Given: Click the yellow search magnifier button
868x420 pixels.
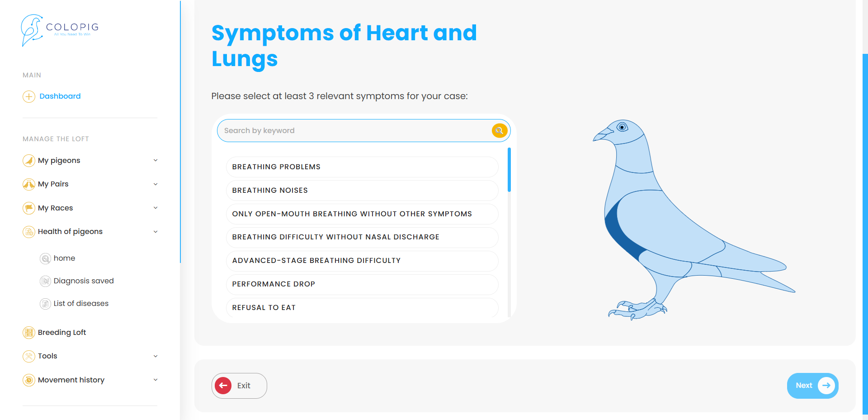Looking at the screenshot, I should (x=500, y=130).
